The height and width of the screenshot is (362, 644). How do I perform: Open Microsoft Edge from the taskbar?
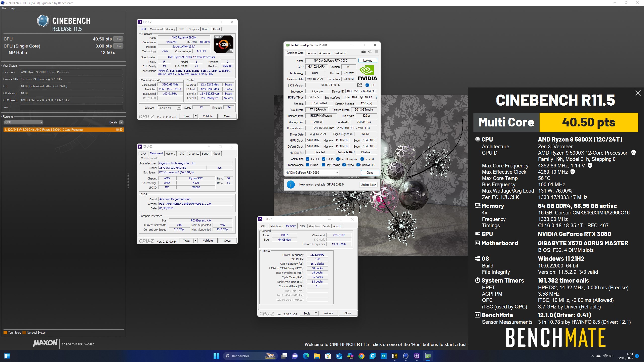pyautogui.click(x=306, y=356)
